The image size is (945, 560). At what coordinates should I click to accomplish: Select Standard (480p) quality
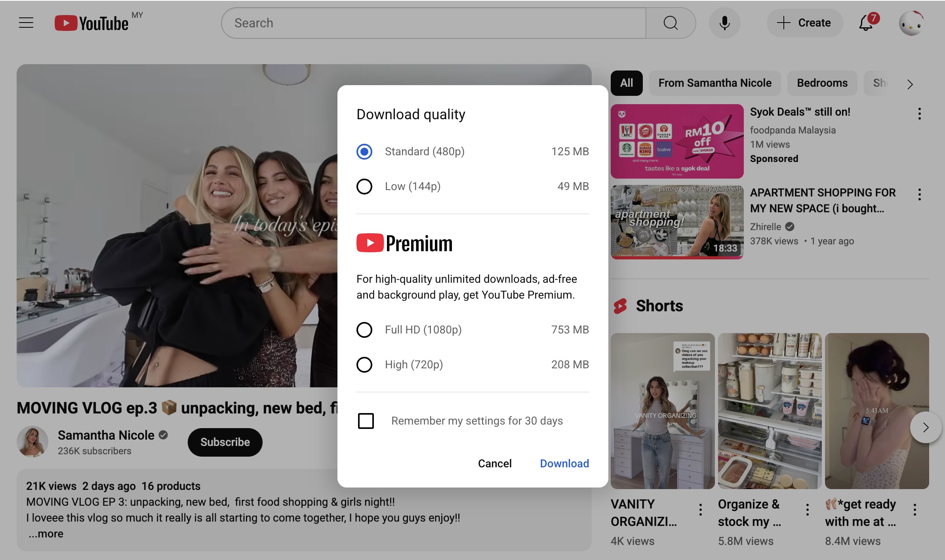point(364,151)
